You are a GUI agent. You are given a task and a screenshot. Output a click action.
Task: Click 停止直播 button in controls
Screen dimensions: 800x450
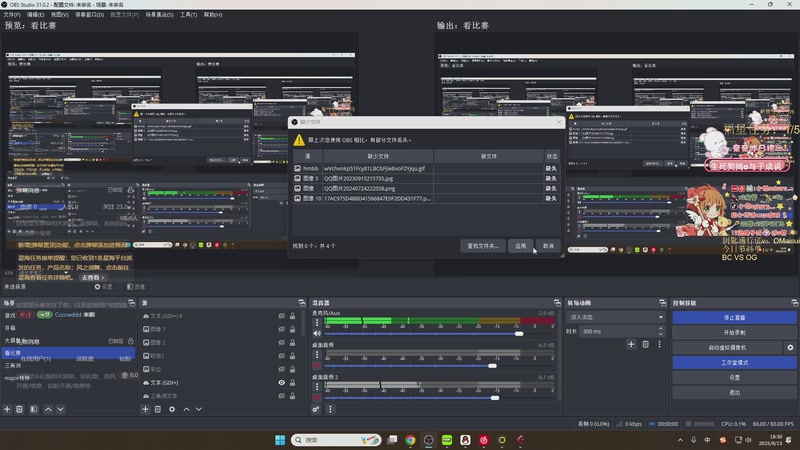tap(734, 317)
